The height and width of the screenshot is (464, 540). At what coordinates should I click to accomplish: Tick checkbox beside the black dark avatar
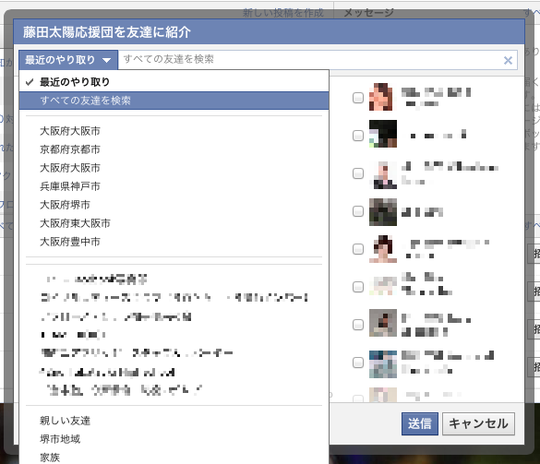point(358,135)
